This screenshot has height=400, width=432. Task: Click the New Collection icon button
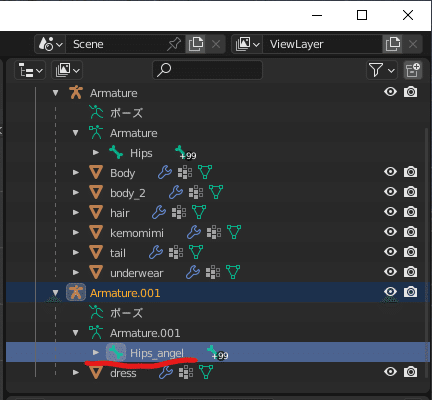point(413,70)
